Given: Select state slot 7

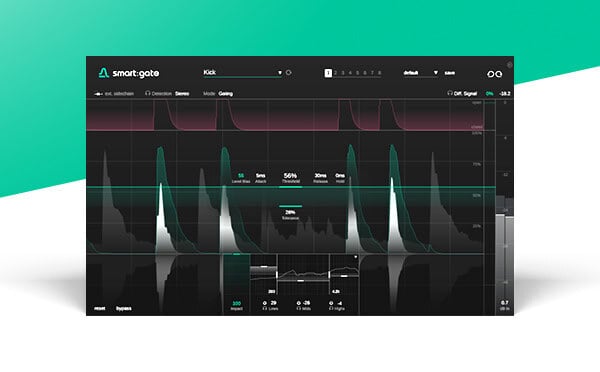Looking at the screenshot, I should [372, 73].
